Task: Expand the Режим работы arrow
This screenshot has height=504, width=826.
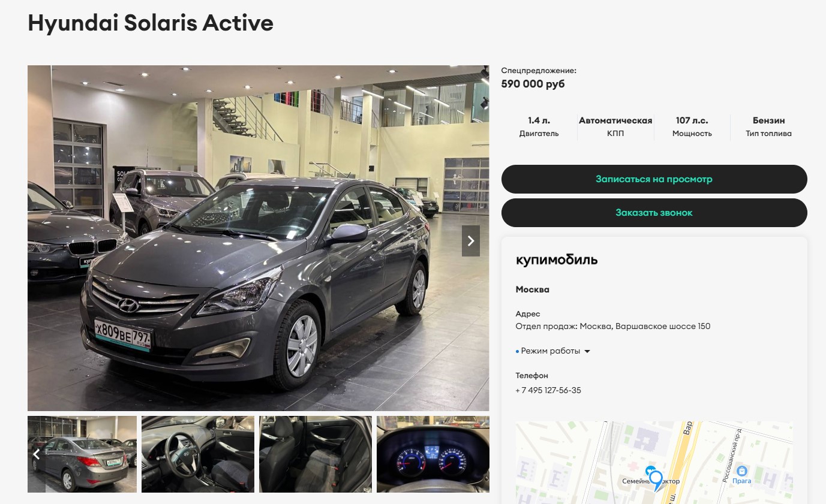Action: (587, 351)
